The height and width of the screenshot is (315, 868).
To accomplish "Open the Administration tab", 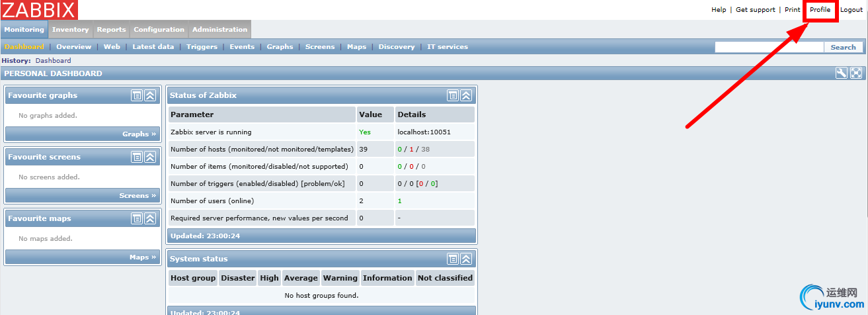I will [x=219, y=30].
